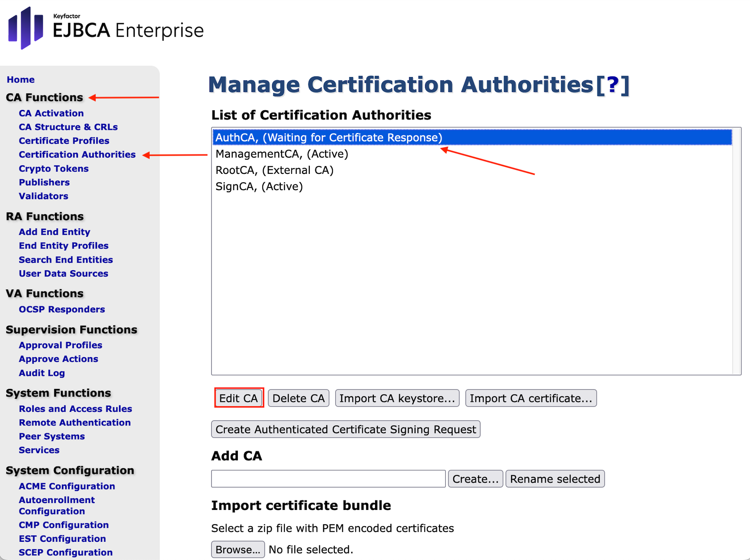Go to OCSP Responders
The image size is (750, 560).
(62, 310)
